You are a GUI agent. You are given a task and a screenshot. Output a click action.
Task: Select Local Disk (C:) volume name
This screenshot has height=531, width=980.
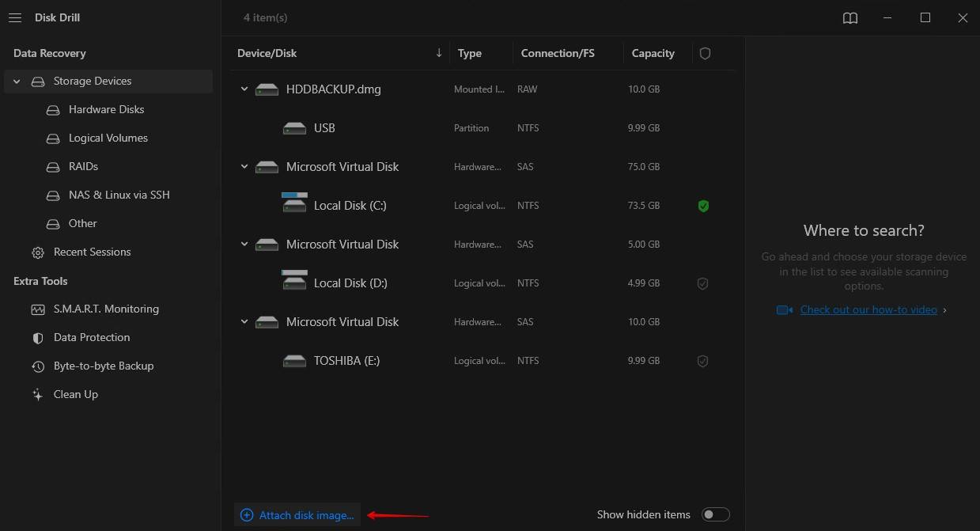tap(350, 206)
